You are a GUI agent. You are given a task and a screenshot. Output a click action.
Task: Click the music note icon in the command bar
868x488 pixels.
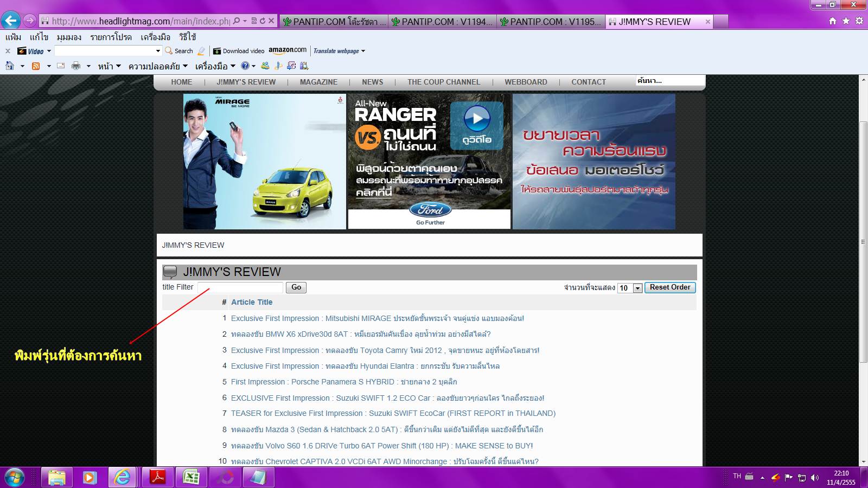click(278, 66)
